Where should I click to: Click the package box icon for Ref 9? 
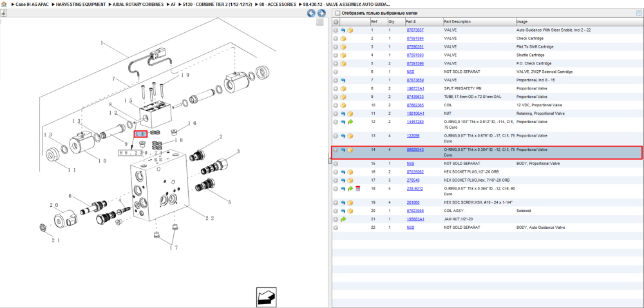[343, 97]
